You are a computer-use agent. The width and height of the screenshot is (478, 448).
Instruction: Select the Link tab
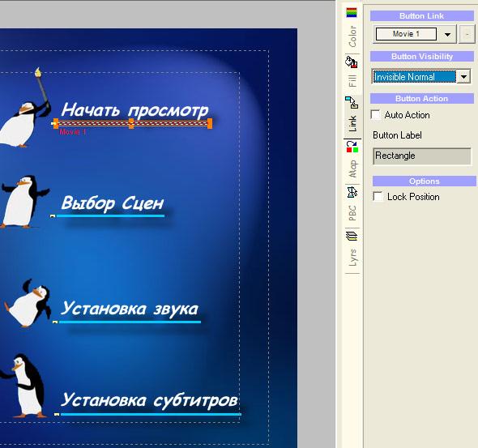click(x=352, y=116)
